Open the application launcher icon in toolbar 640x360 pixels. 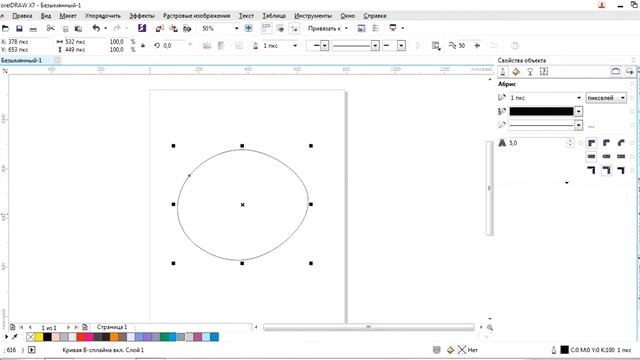tap(393, 28)
